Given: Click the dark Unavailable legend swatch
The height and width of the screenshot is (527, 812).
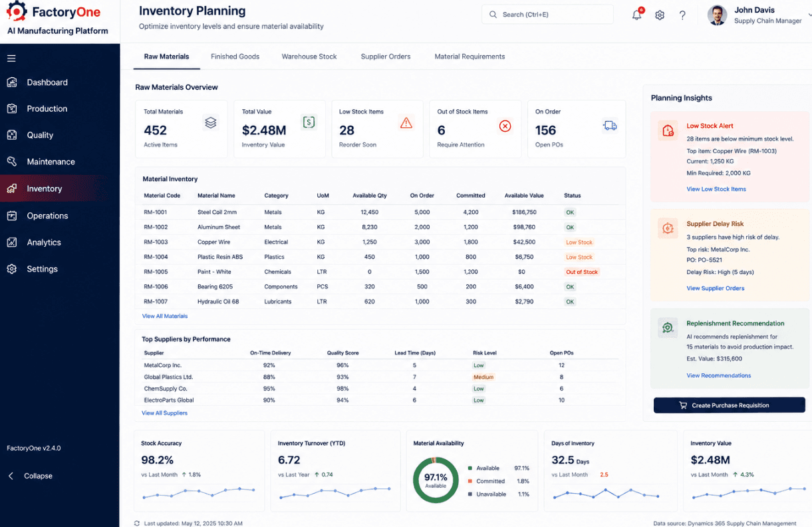Looking at the screenshot, I should pyautogui.click(x=470, y=494).
